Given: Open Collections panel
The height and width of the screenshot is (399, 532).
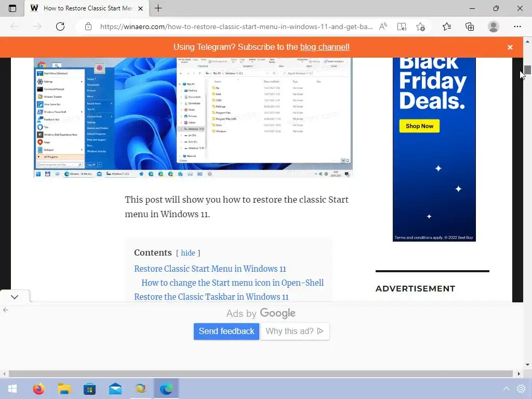Looking at the screenshot, I should click(470, 26).
